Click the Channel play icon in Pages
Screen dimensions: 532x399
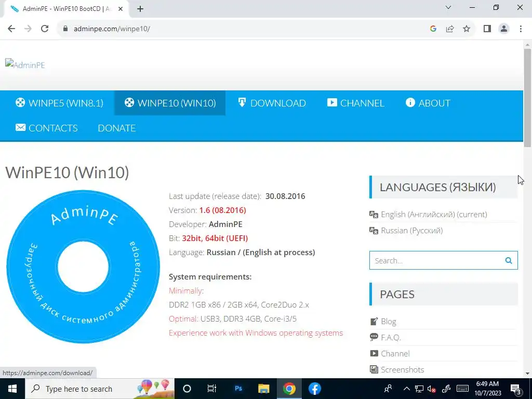(x=374, y=353)
